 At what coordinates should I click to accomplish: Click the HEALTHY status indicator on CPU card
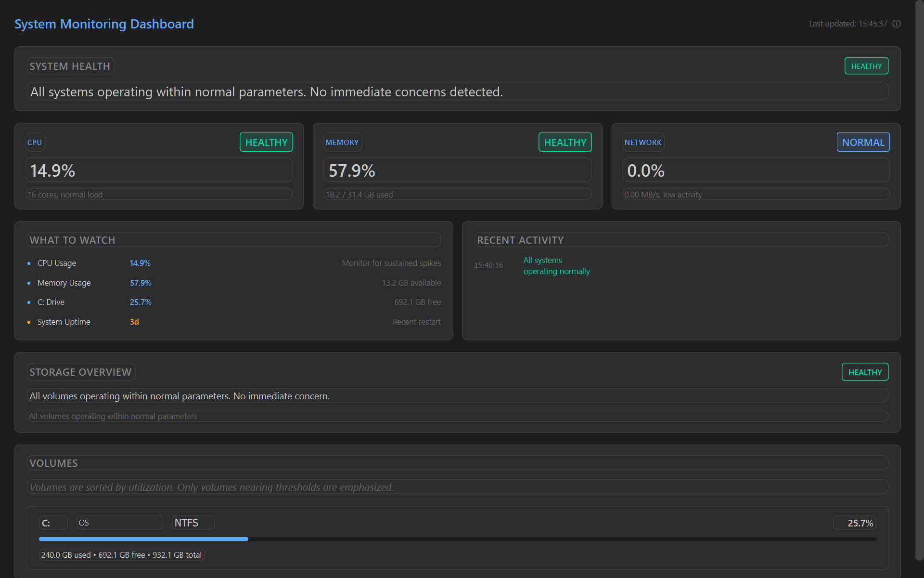point(266,142)
